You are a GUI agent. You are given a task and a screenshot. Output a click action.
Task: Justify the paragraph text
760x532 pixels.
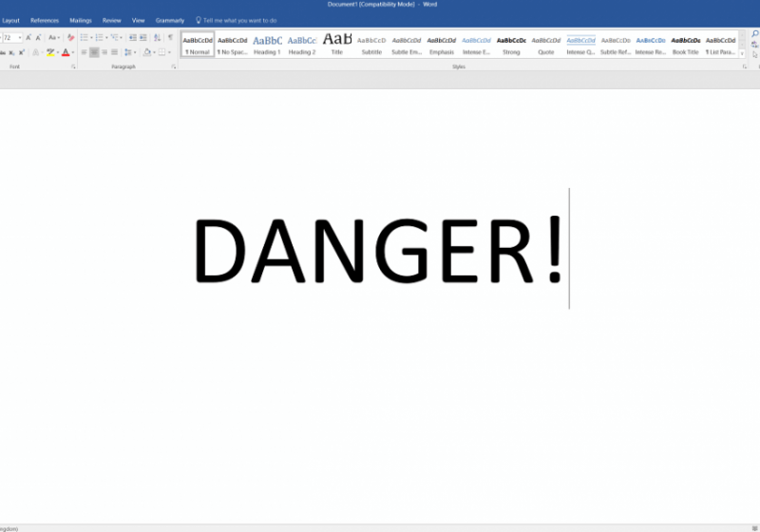pos(114,52)
